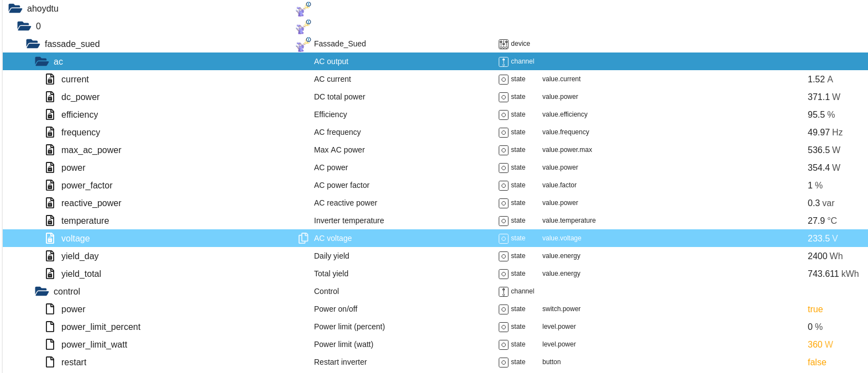868x373 pixels.
Task: Click the device type icon for Fassade_Sued
Action: pos(503,44)
